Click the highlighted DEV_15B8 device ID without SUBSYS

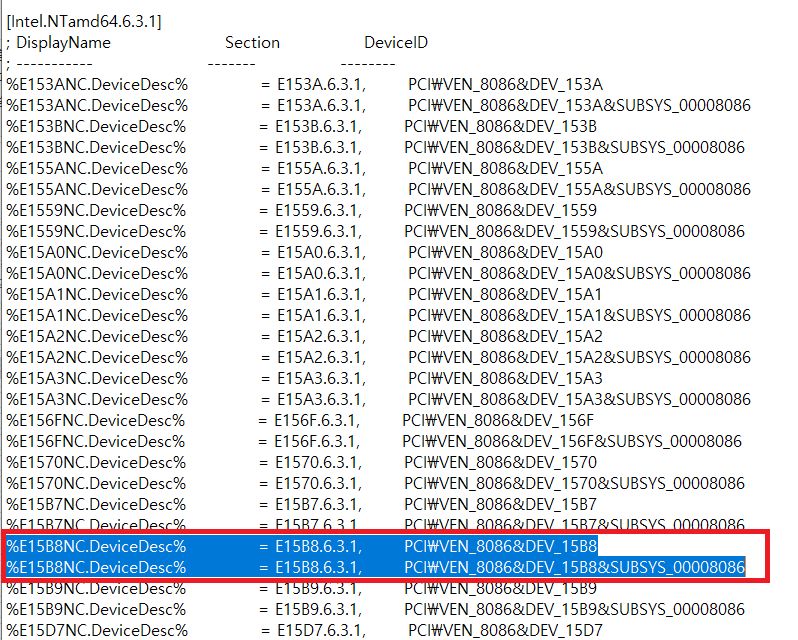tap(500, 546)
